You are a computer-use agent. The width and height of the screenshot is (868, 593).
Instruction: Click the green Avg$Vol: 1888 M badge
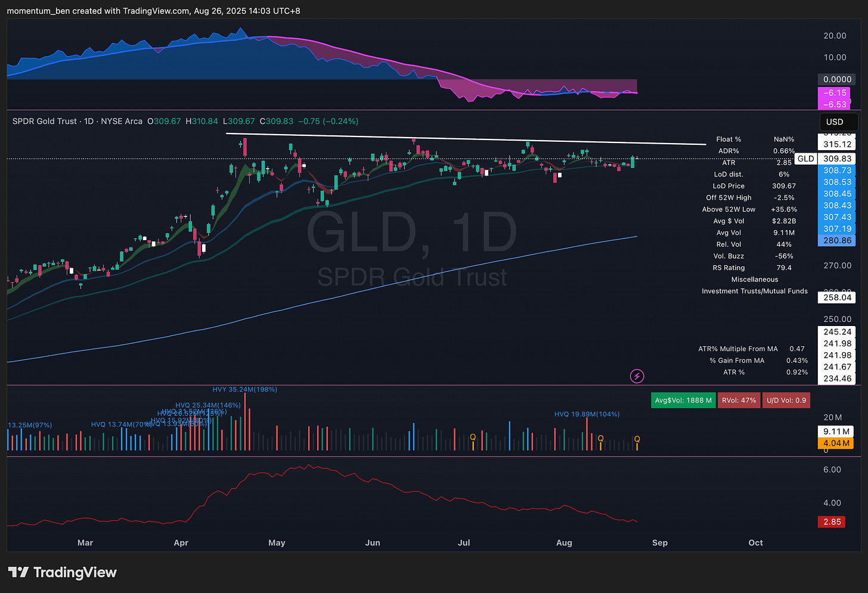(683, 400)
